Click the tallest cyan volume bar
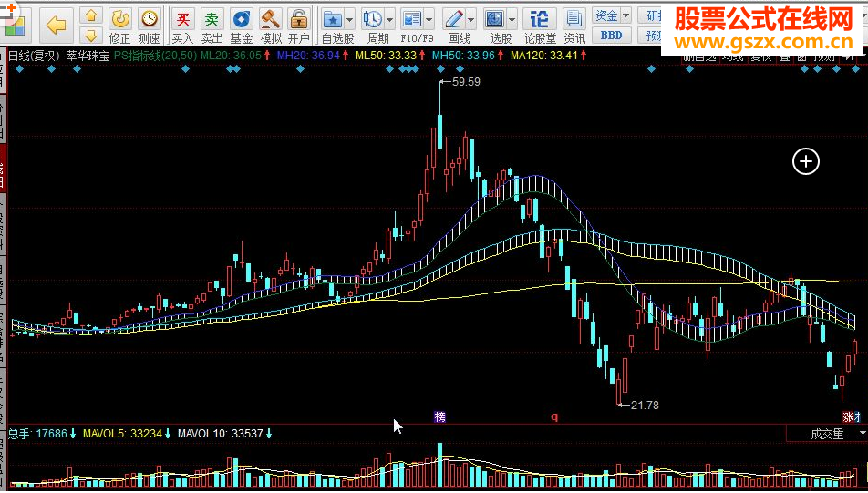Viewport: 868px width, 493px height. pyautogui.click(x=440, y=465)
